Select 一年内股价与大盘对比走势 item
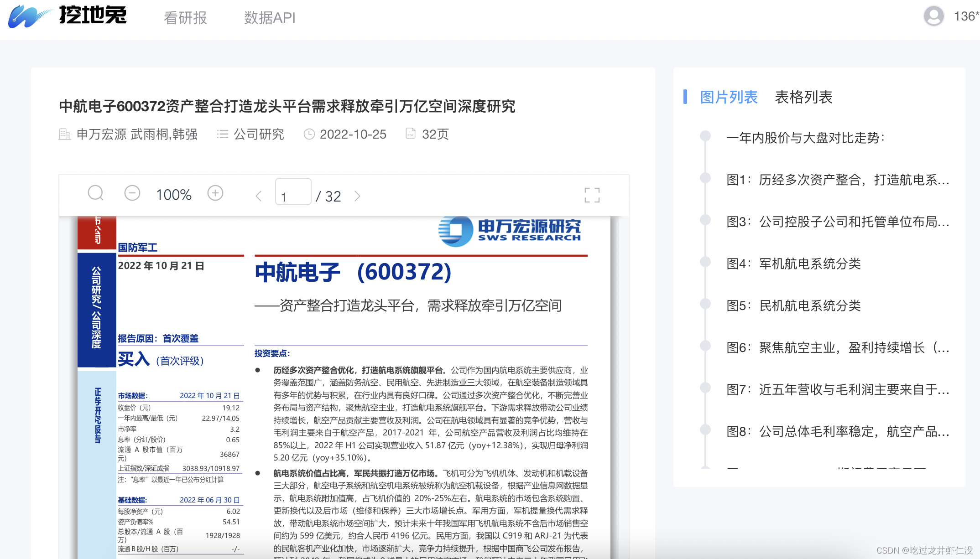Viewport: 980px width, 559px height. [x=806, y=138]
